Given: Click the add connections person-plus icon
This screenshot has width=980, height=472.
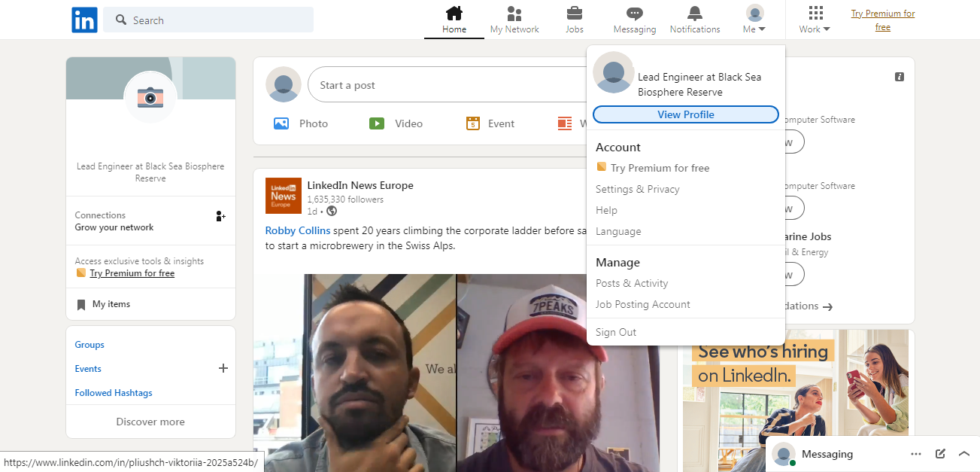Looking at the screenshot, I should point(220,216).
